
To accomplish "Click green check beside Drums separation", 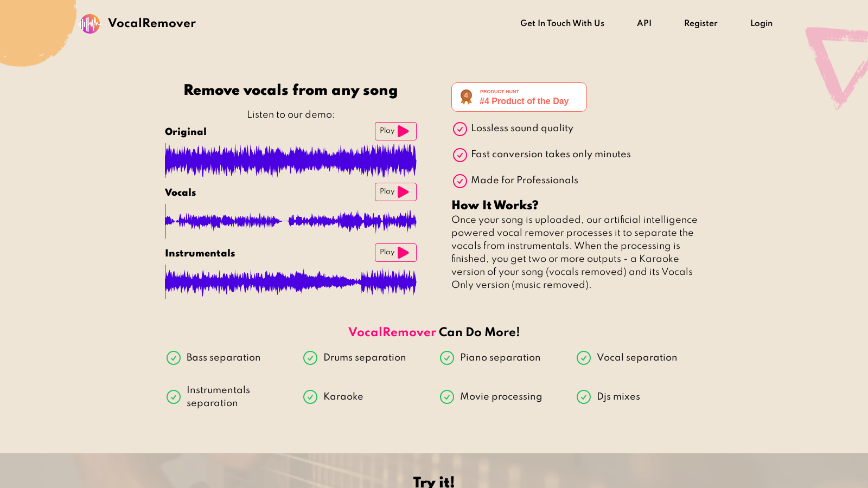I will pyautogui.click(x=310, y=358).
